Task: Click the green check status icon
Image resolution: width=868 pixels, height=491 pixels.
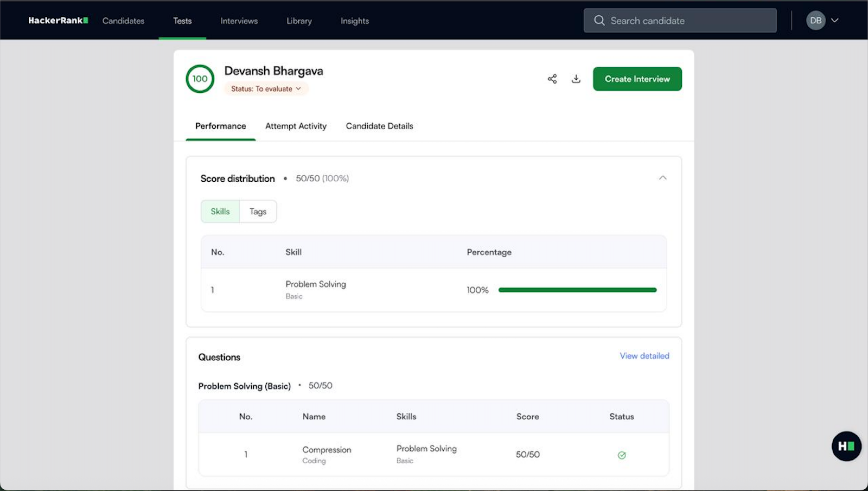Action: [622, 455]
